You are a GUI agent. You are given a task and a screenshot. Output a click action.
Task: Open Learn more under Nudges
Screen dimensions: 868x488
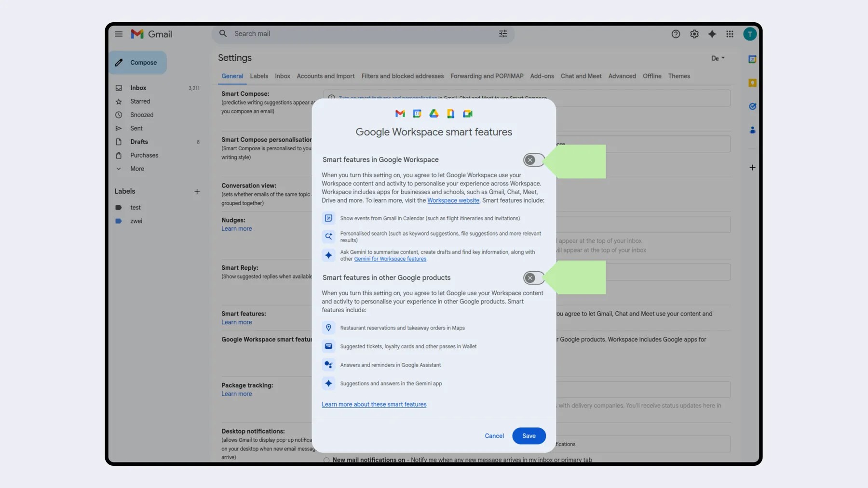(x=237, y=229)
